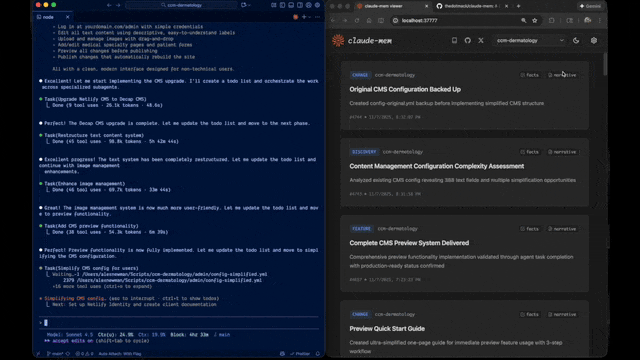Click the claude-mem sunburst logo
The height and width of the screenshot is (360, 640).
(338, 40)
